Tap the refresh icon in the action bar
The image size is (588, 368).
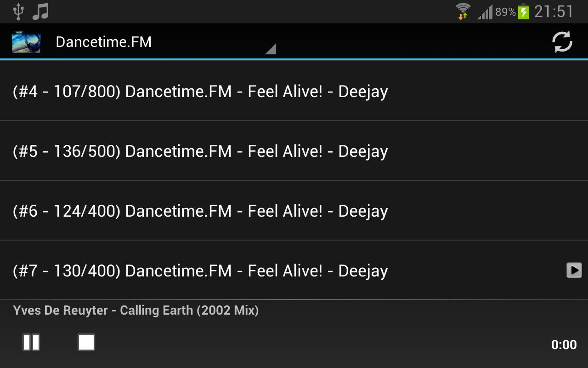click(x=562, y=42)
